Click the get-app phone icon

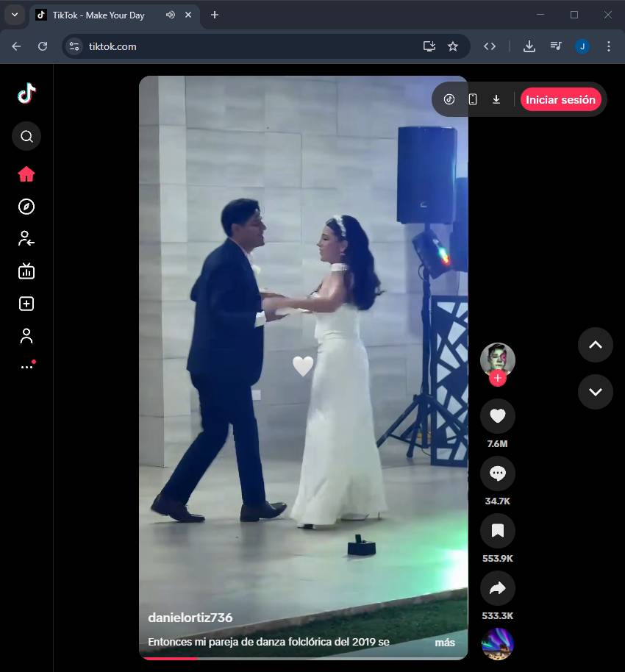[473, 99]
